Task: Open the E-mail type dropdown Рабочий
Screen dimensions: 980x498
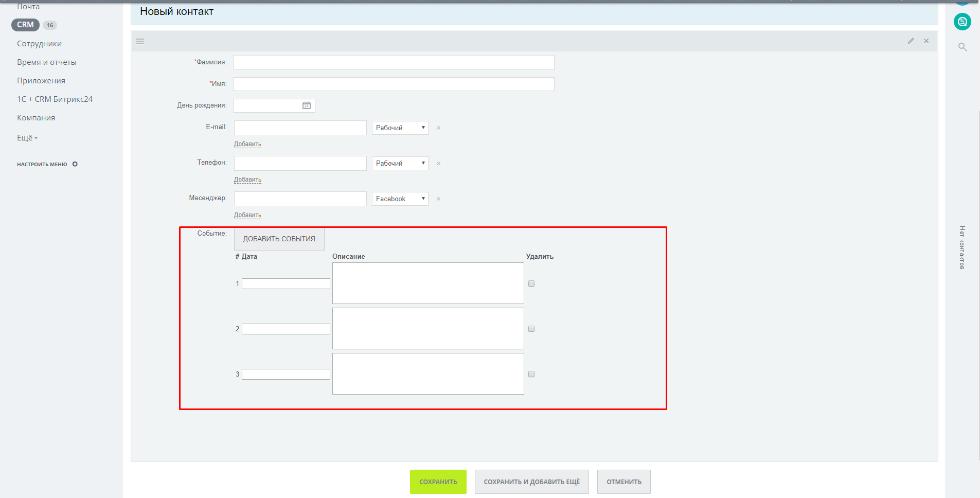Action: pos(400,128)
